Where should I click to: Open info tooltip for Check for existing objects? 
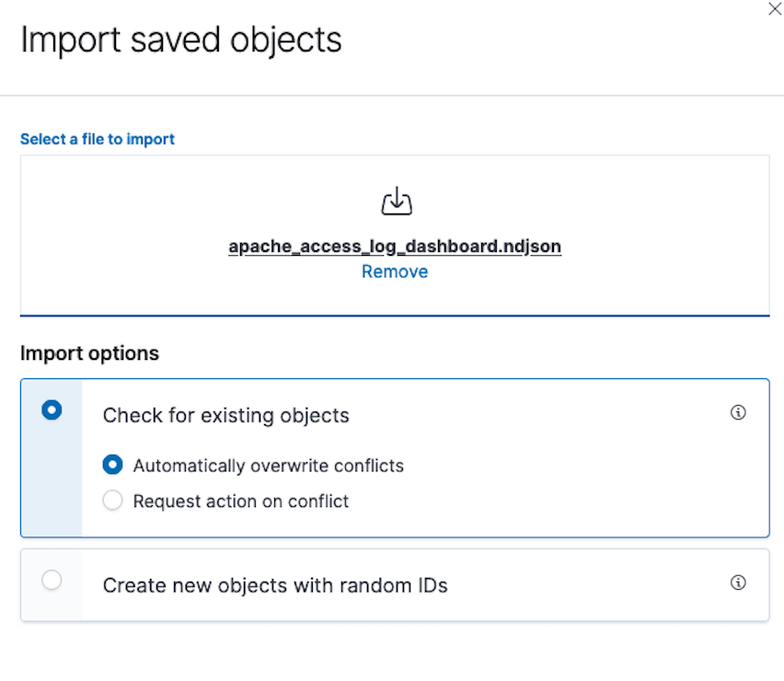pos(737,413)
